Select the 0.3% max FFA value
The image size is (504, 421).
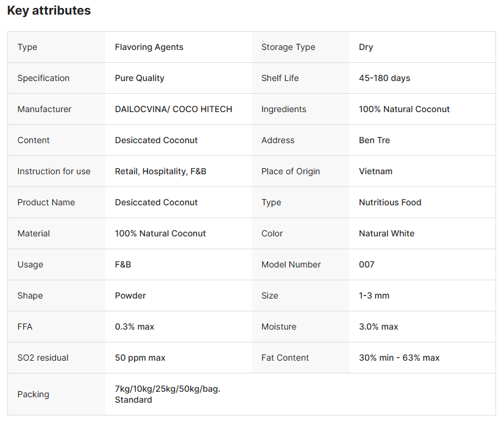click(135, 327)
